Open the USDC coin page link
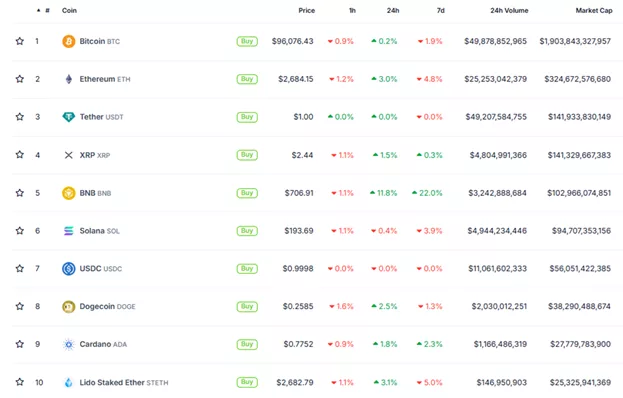Screen dimensions: 623x398 point(101,269)
